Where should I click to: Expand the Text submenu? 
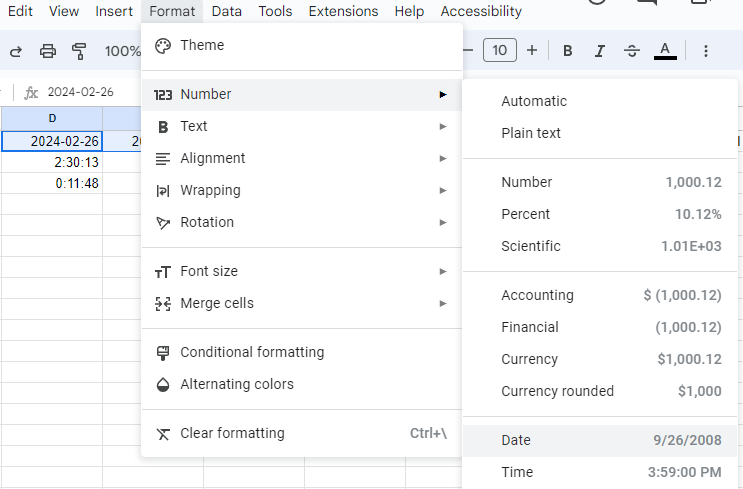point(301,126)
